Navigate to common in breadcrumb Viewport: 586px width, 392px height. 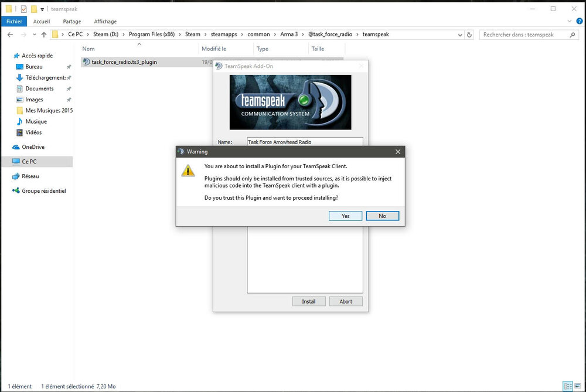click(258, 35)
